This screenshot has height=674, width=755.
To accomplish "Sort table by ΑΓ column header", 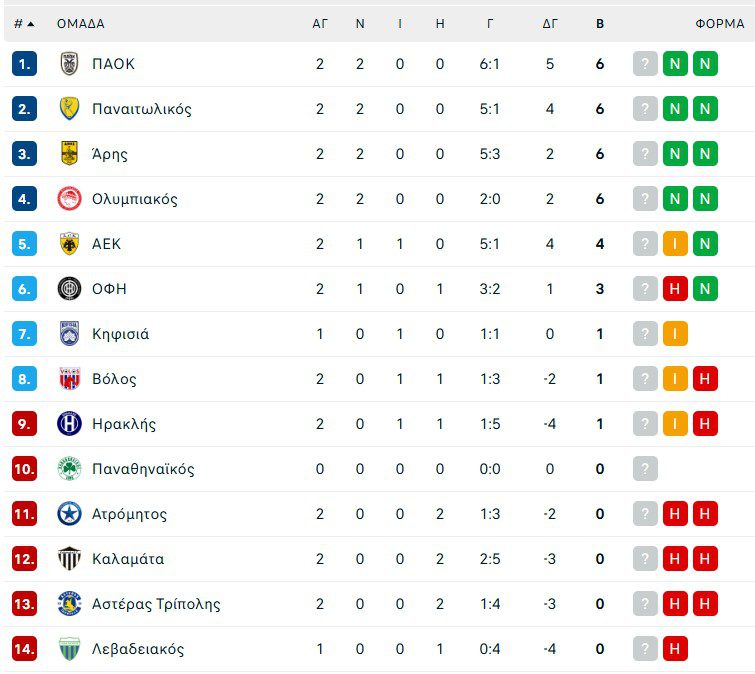I will pos(320,24).
